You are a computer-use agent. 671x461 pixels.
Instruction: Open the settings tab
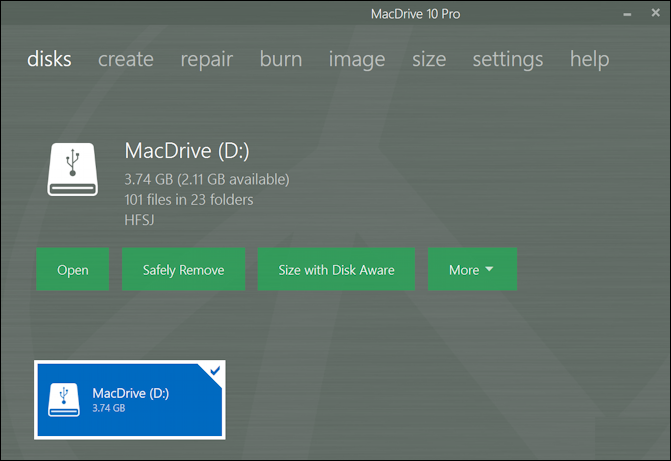point(508,59)
